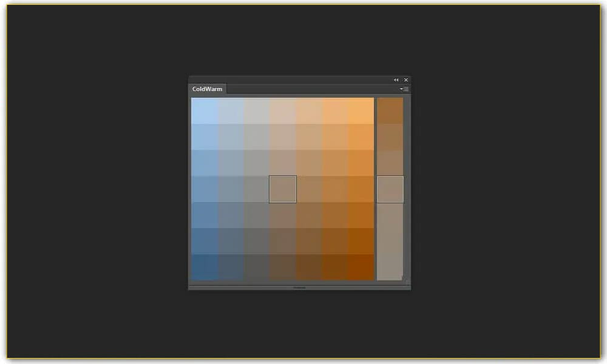Pick the leftmost blue swatch in grid's middle row
The height and width of the screenshot is (364, 607).
[204, 189]
